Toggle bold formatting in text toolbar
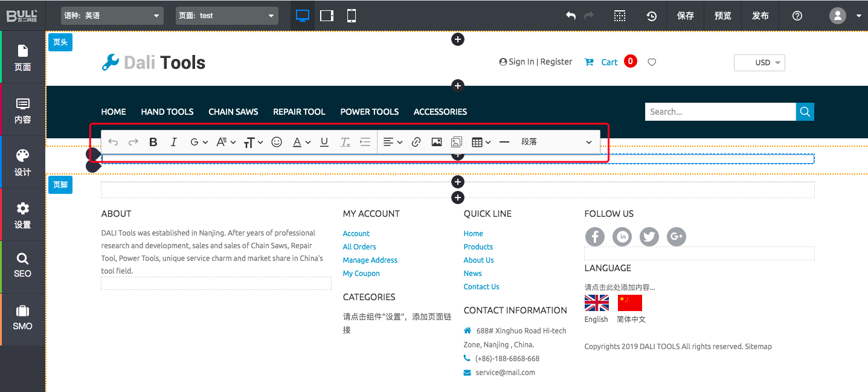The height and width of the screenshot is (392, 868). [x=153, y=142]
